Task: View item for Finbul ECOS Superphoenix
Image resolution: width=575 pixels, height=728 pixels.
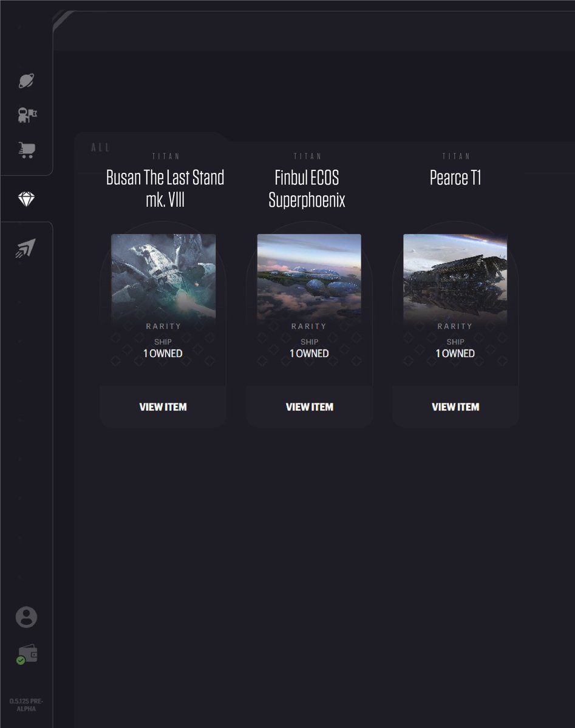Action: [310, 407]
